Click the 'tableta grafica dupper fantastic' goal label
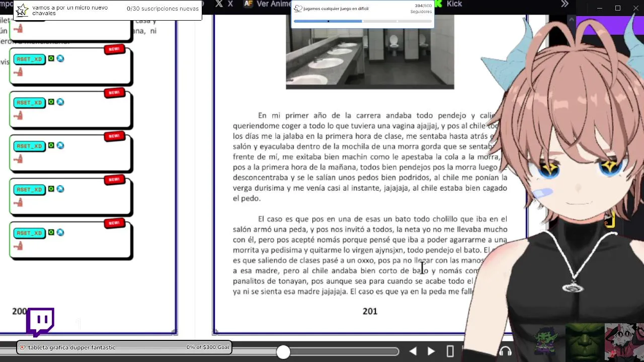The width and height of the screenshot is (644, 362). 71,347
